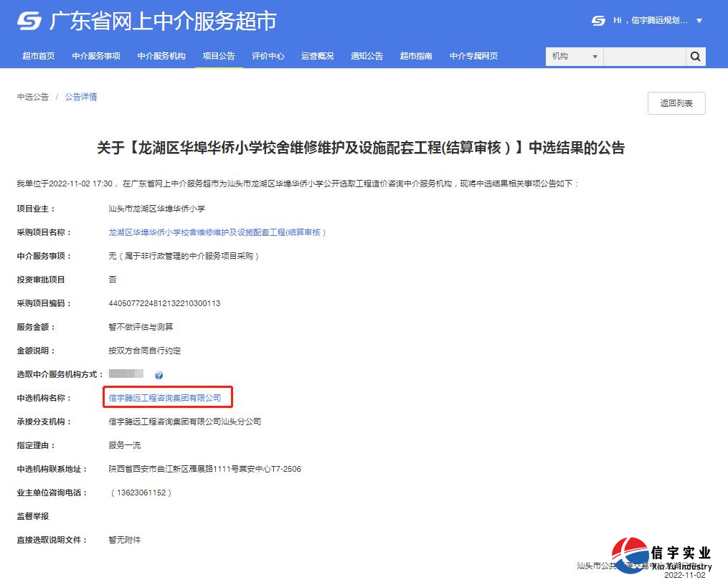The image size is (728, 585).
Task: Visit the 超市指南 page
Action: (x=416, y=55)
